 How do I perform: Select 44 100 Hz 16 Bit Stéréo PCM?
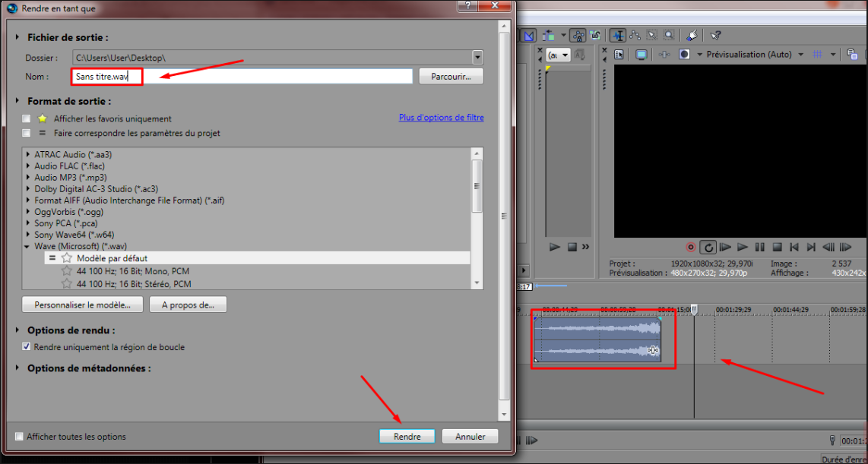pos(133,284)
